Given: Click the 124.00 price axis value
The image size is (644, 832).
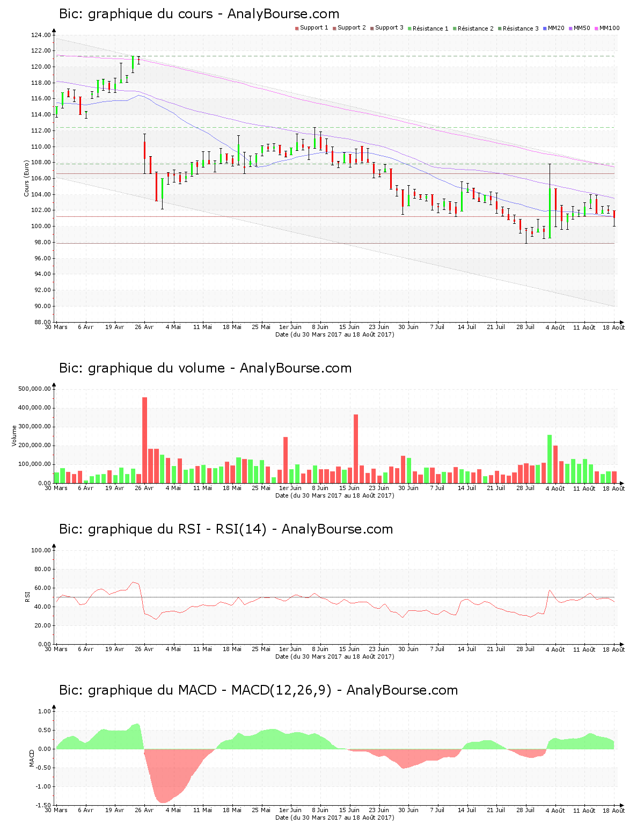Looking at the screenshot, I should pyautogui.click(x=41, y=35).
